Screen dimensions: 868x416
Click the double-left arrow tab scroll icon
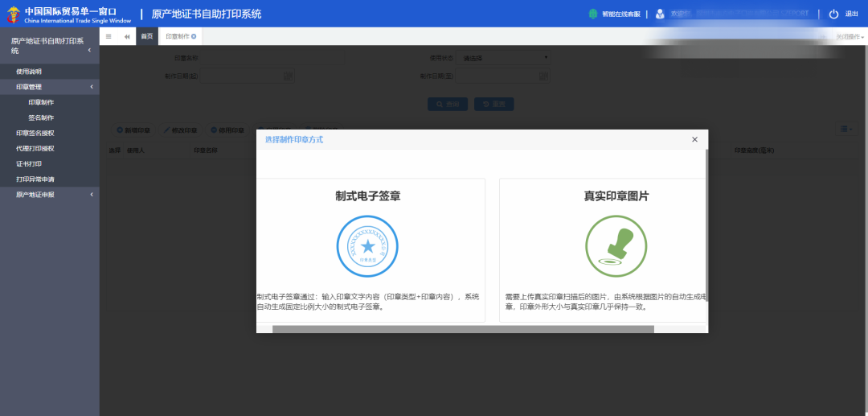127,36
